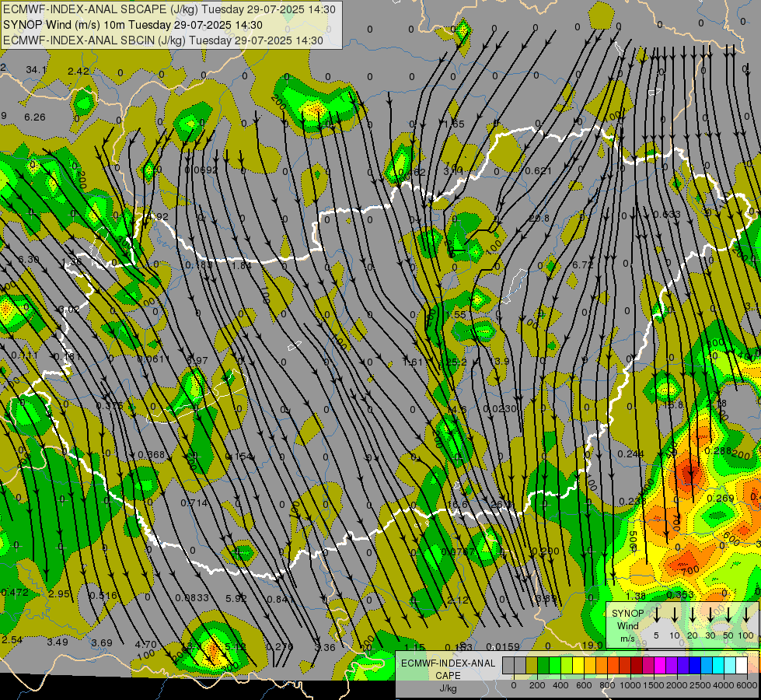Click the 6.26 value on the map
This screenshot has height=700, width=761.
pos(35,117)
